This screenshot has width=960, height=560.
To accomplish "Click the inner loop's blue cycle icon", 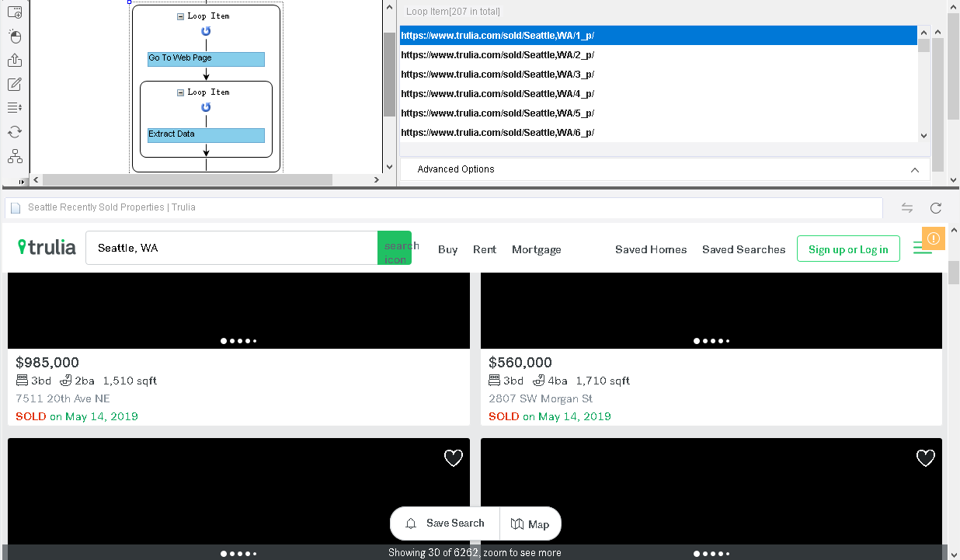I will 206,107.
